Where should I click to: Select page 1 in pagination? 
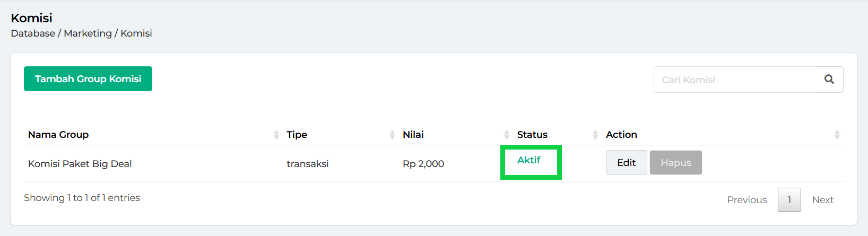click(x=789, y=200)
